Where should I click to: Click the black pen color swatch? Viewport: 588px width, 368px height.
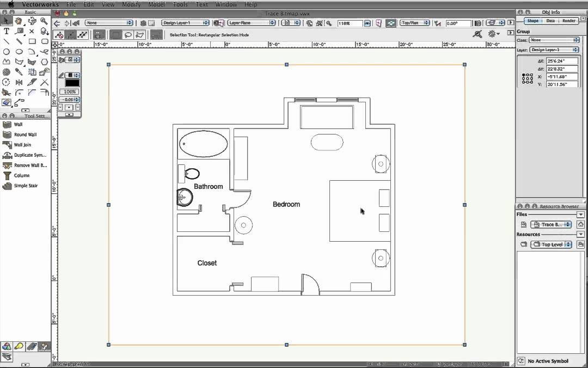tap(72, 83)
